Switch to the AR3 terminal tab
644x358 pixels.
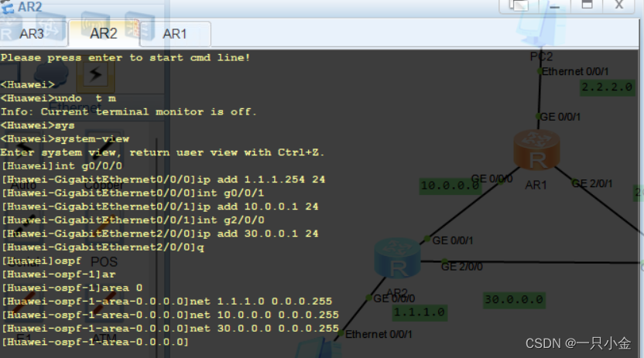point(32,33)
